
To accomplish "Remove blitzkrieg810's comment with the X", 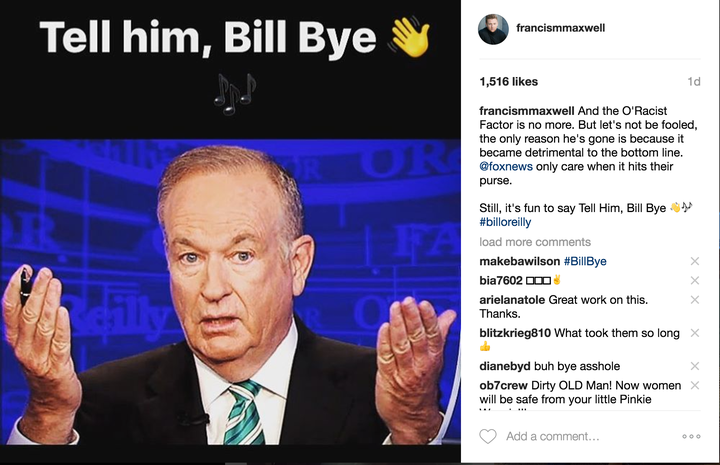I will click(695, 333).
